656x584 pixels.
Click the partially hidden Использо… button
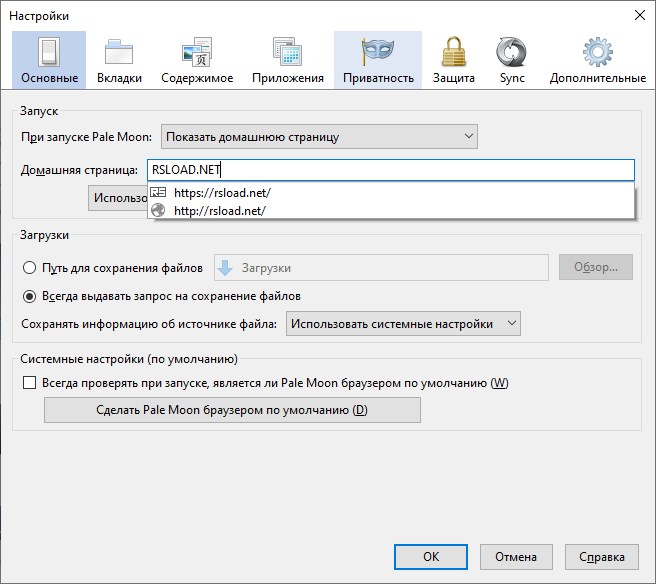click(118, 198)
